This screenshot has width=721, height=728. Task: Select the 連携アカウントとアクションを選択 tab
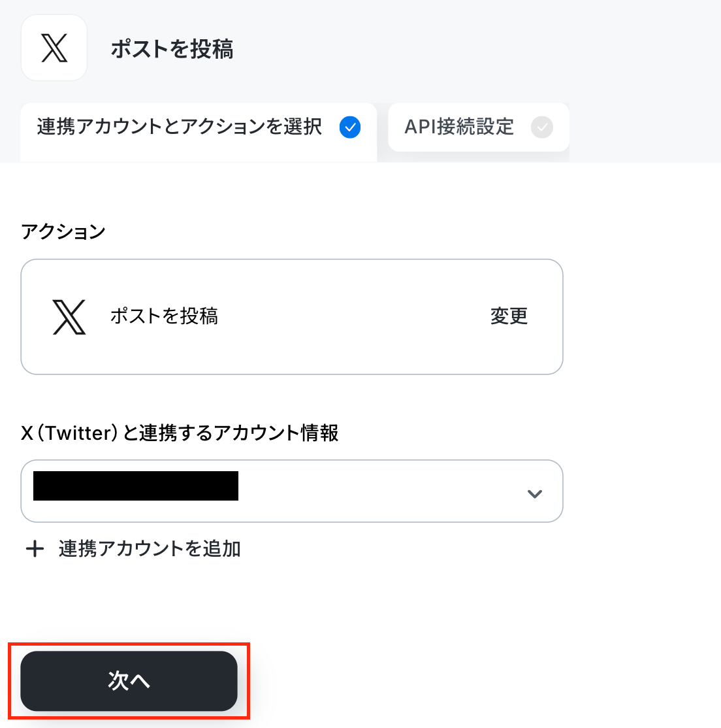[x=199, y=132]
